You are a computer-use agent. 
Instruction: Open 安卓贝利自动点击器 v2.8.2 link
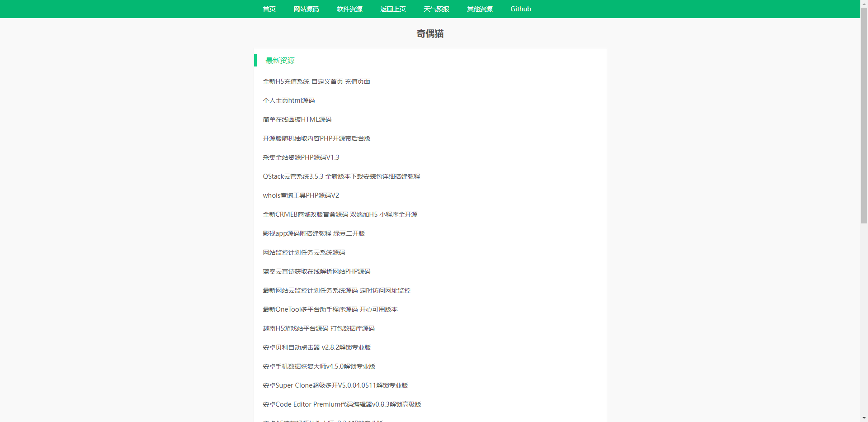coord(316,347)
